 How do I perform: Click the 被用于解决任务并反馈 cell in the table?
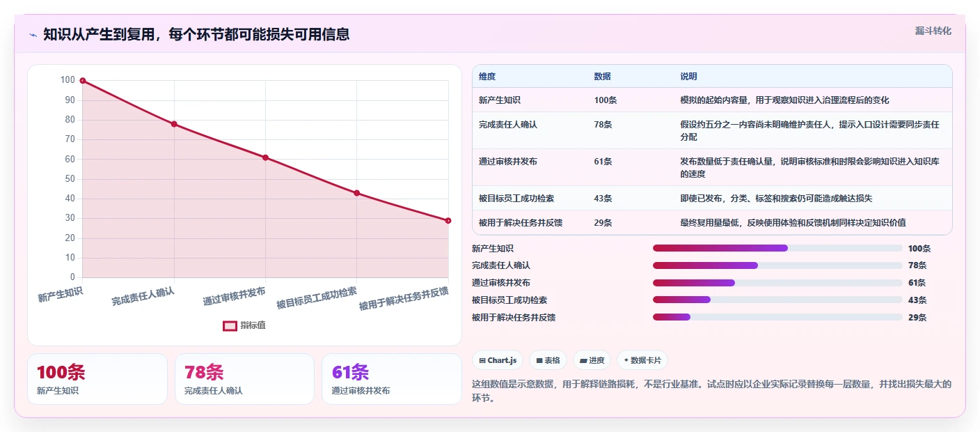(x=521, y=223)
